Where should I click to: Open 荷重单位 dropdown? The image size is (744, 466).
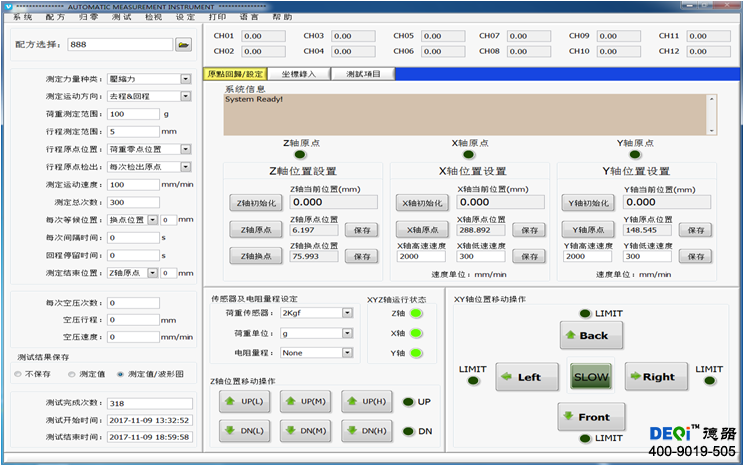point(347,334)
